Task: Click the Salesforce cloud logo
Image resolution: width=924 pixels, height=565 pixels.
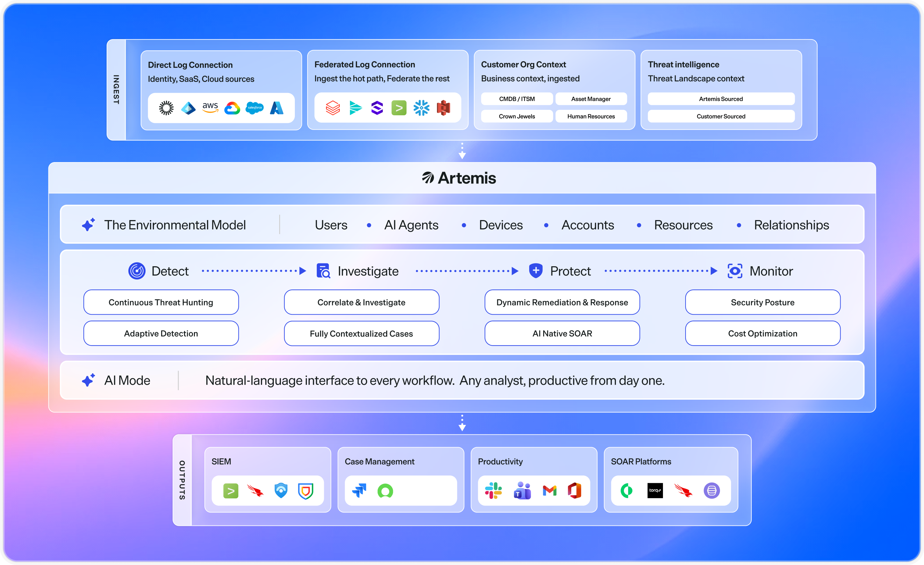Action: [255, 108]
